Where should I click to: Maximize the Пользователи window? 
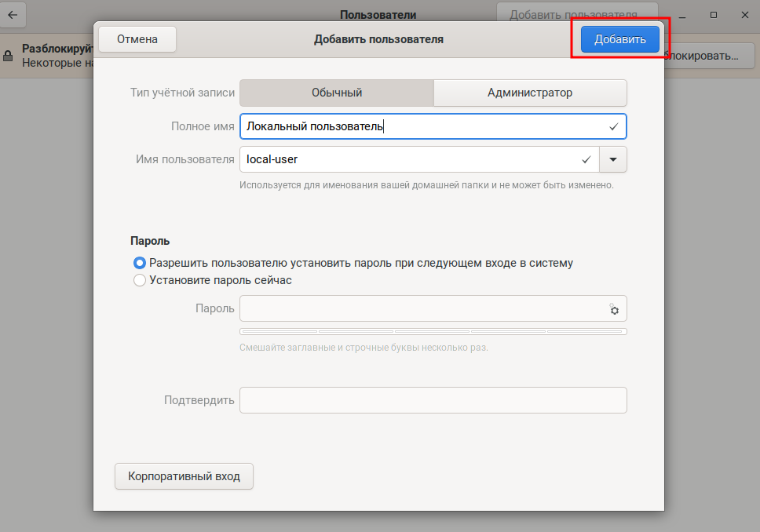[713, 15]
